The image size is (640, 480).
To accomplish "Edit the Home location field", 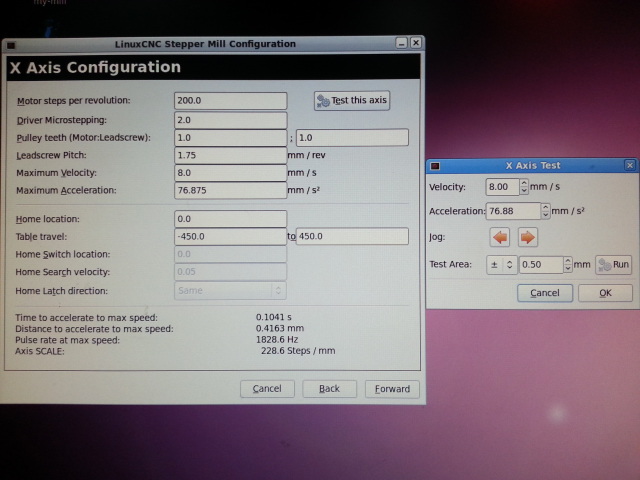I will (230, 219).
